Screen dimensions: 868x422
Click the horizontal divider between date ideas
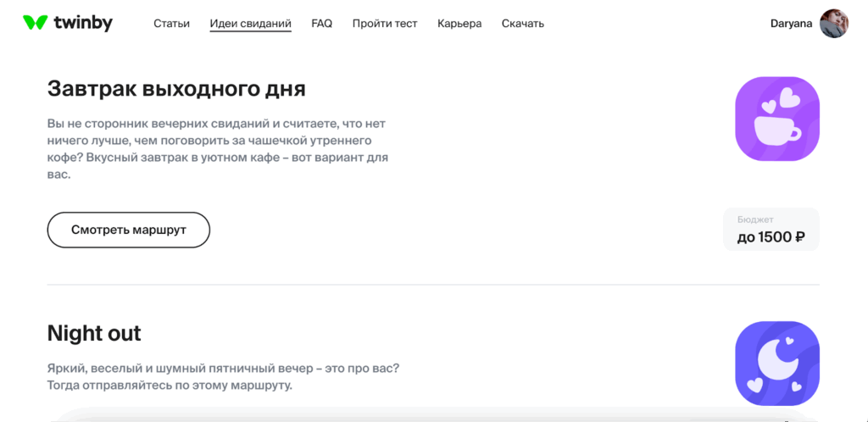(x=433, y=285)
